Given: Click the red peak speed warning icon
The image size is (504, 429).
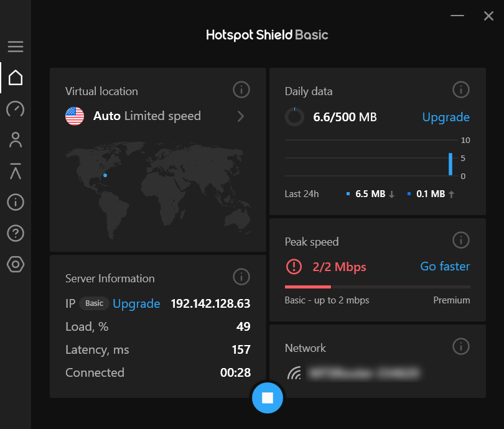Looking at the screenshot, I should click(x=294, y=267).
